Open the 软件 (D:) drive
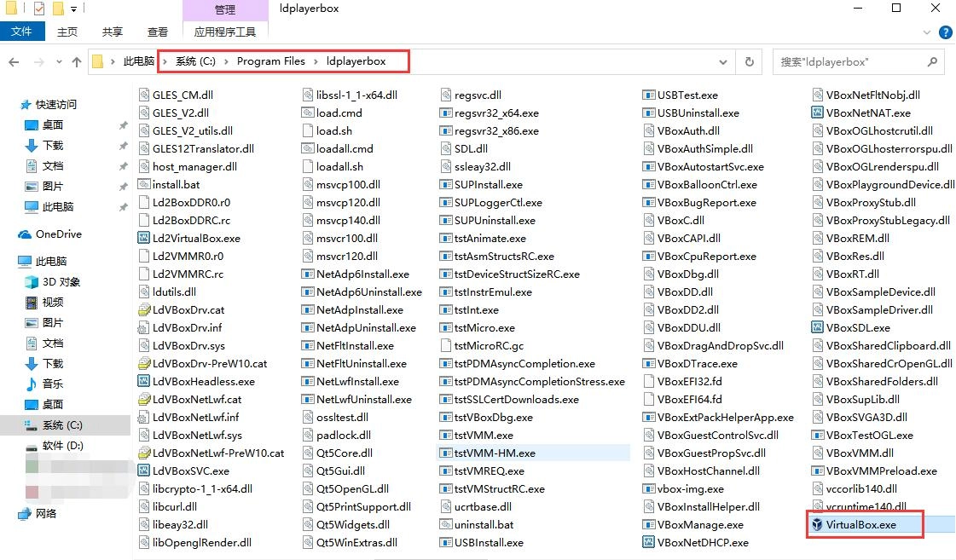 coord(55,446)
